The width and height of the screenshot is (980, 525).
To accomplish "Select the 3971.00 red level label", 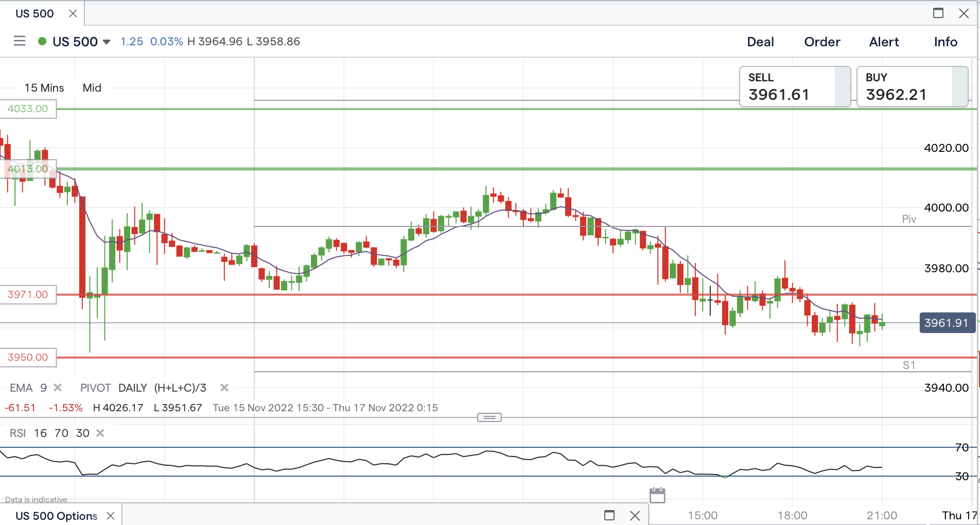I will (x=28, y=294).
